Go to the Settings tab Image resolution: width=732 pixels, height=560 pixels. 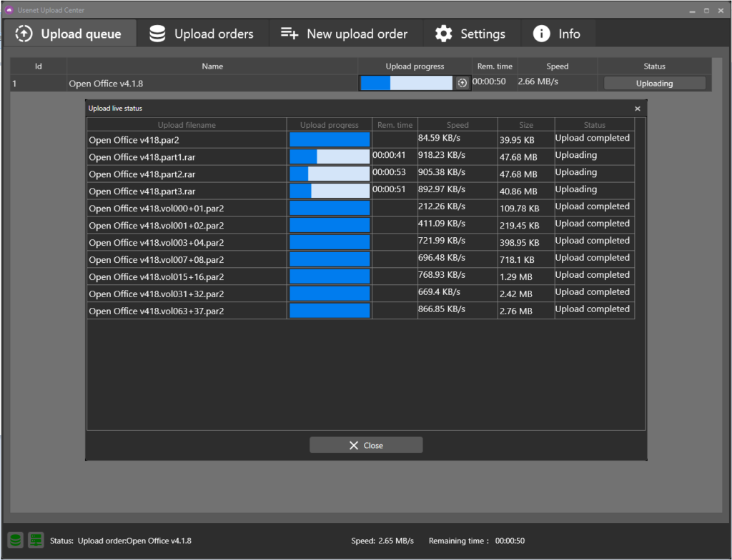[471, 34]
